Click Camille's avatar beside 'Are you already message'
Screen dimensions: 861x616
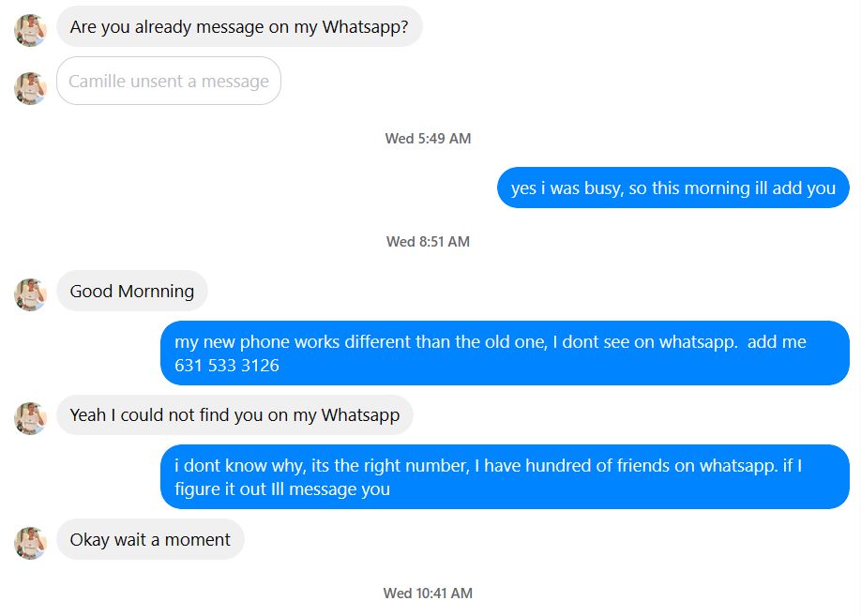coord(31,30)
